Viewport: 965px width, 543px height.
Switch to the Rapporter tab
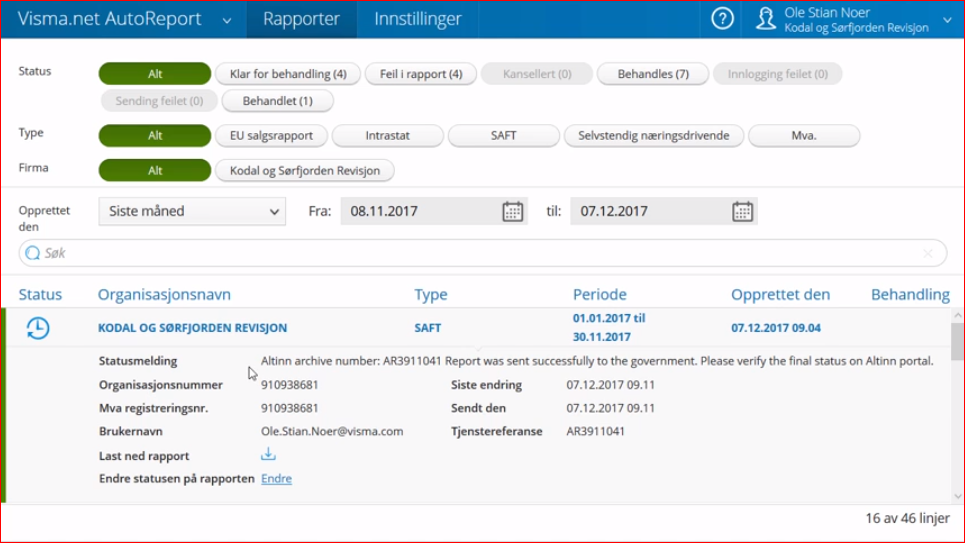pos(301,19)
